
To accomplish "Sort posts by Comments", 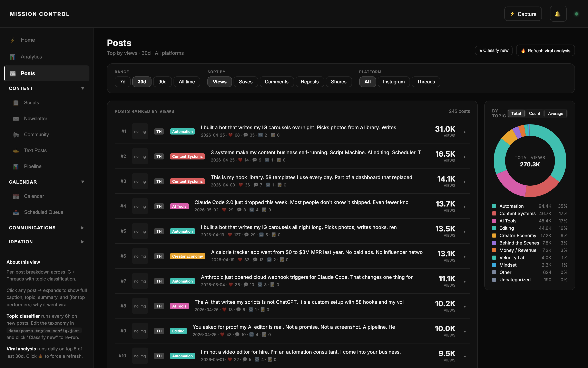I will click(276, 82).
